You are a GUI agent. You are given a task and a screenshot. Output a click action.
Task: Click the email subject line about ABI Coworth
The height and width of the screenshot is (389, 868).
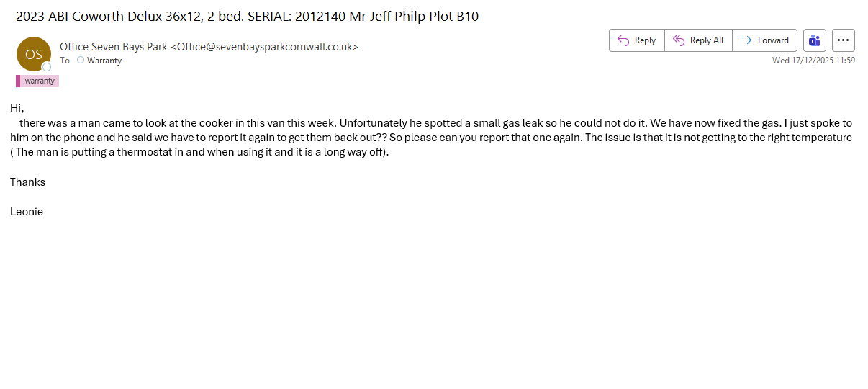247,17
